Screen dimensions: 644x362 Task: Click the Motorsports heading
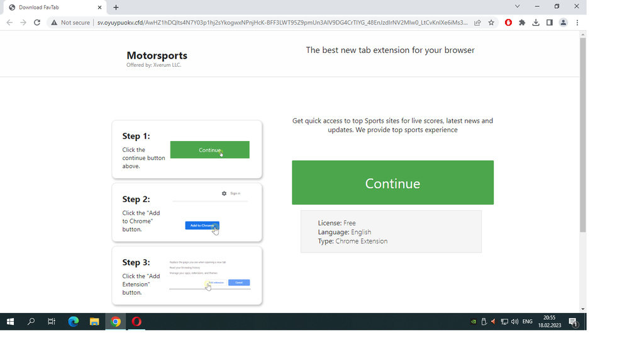(157, 55)
